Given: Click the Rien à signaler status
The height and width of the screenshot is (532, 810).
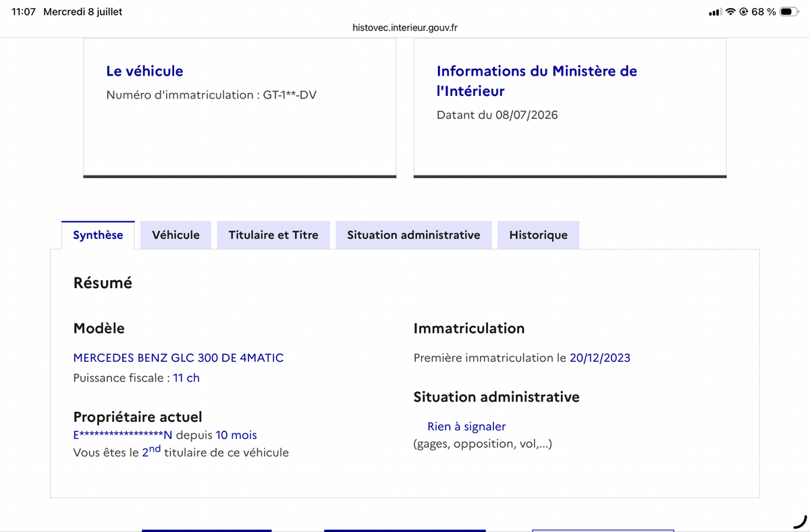Looking at the screenshot, I should 466,427.
